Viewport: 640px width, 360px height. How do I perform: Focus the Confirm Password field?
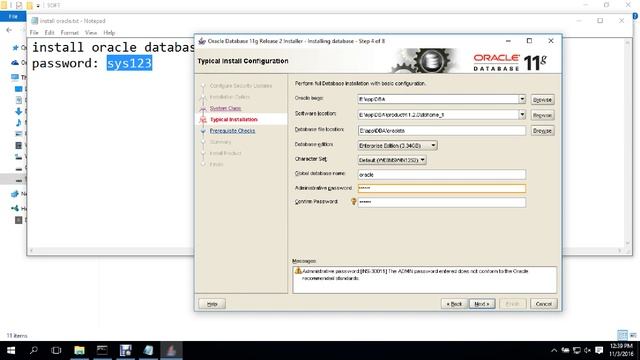click(x=442, y=202)
